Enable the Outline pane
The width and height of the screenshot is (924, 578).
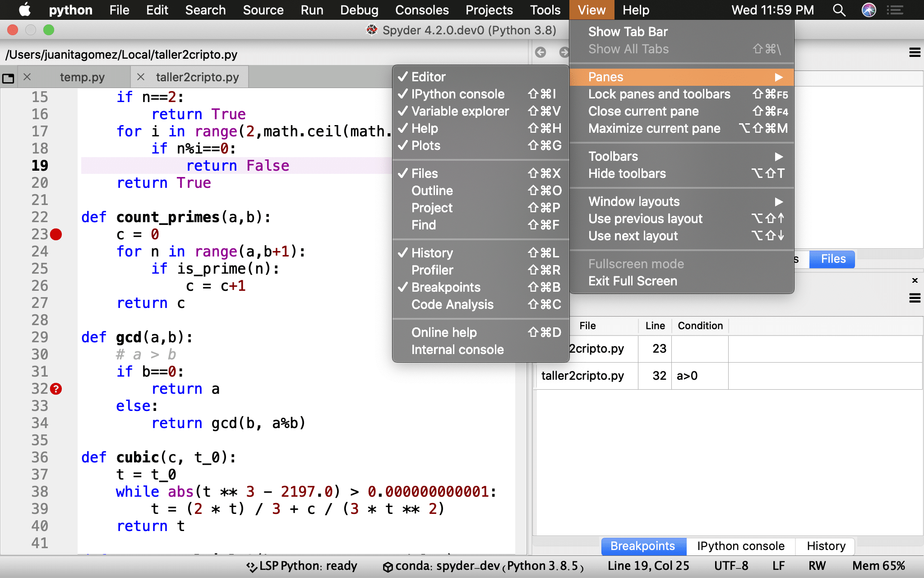pyautogui.click(x=481, y=191)
